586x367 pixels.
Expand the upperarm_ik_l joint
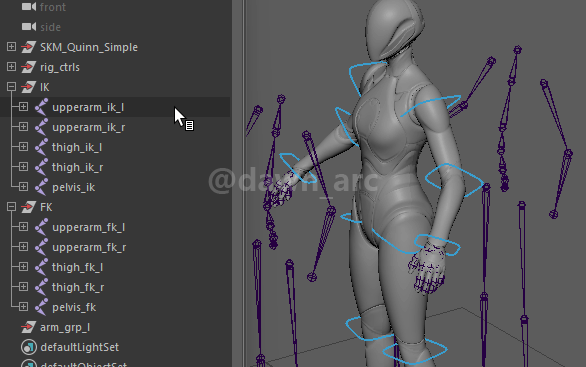(23, 107)
